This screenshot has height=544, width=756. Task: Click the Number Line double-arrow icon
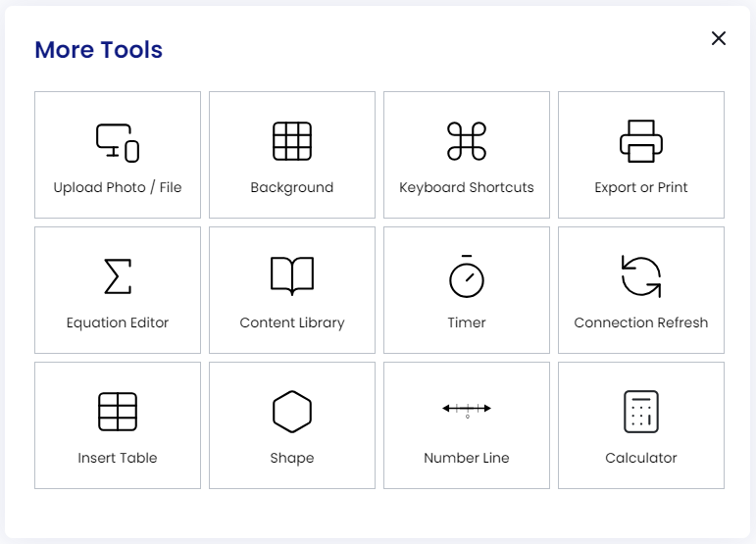coord(467,409)
